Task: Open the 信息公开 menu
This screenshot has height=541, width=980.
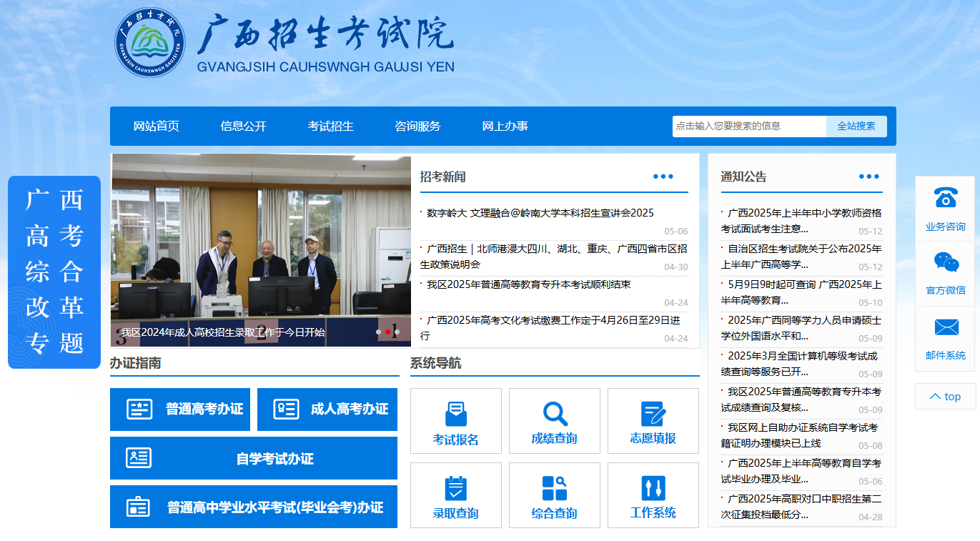Action: coord(243,126)
